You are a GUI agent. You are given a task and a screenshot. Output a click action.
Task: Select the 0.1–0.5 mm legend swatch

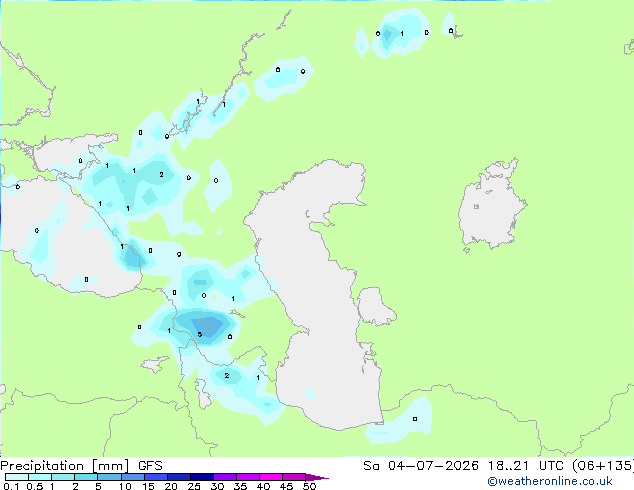(x=17, y=477)
